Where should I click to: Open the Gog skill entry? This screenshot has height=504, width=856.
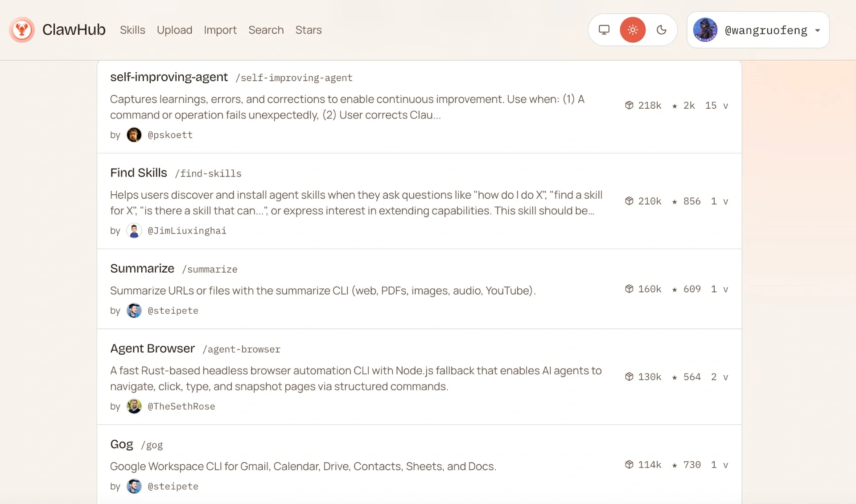coord(122,444)
